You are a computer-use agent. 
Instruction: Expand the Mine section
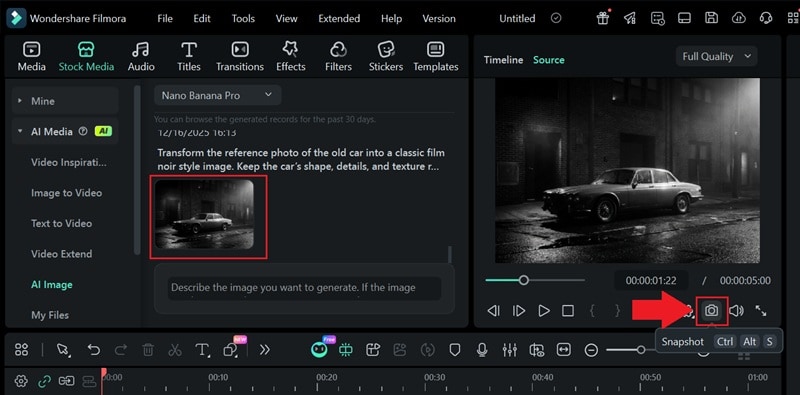(x=20, y=101)
